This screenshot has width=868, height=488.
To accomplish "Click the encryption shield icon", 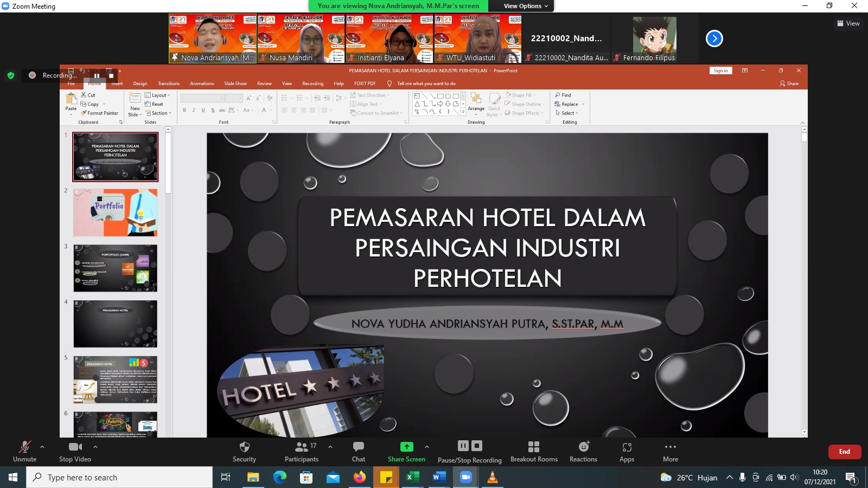I will pyautogui.click(x=11, y=75).
